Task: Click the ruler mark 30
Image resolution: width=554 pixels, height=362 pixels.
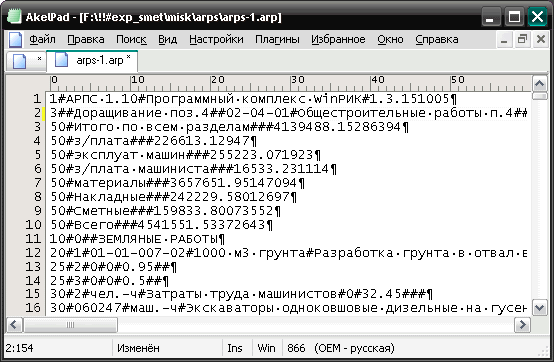Action: coord(298,80)
